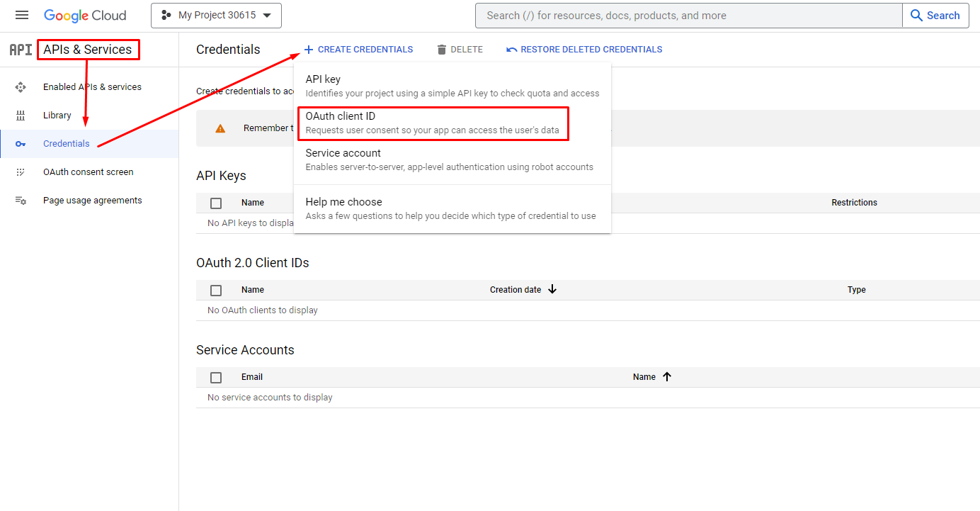Click the Credentials key icon

click(x=21, y=144)
